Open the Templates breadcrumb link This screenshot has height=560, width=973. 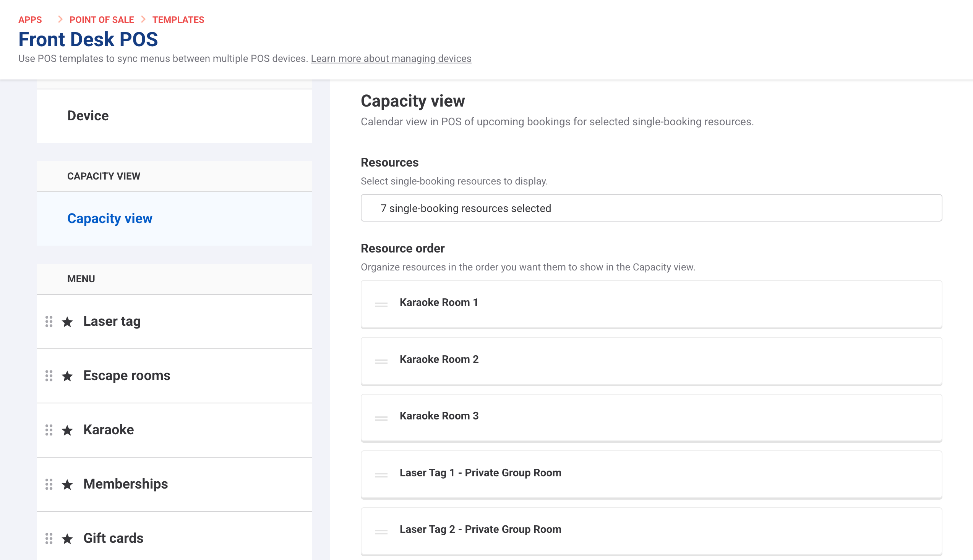[178, 19]
